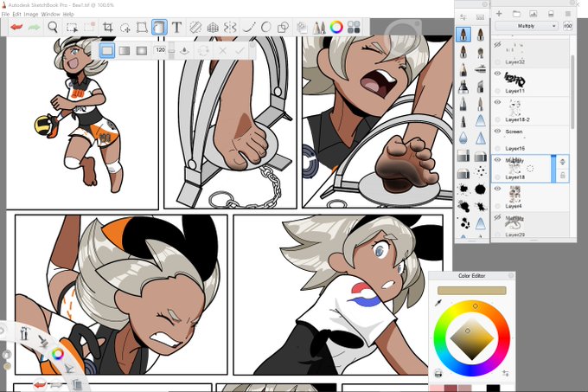This screenshot has height=392, width=588.
Task: Open the Help menu
Action: [x=68, y=14]
